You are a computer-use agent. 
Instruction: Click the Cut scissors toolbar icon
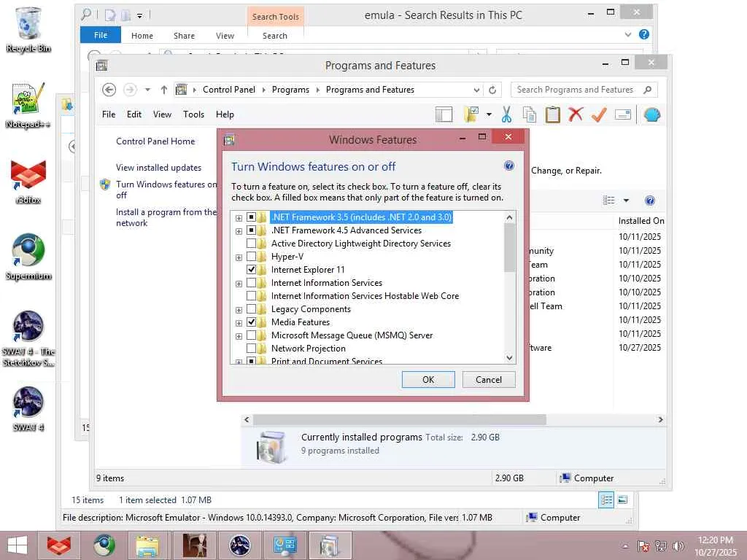click(506, 114)
